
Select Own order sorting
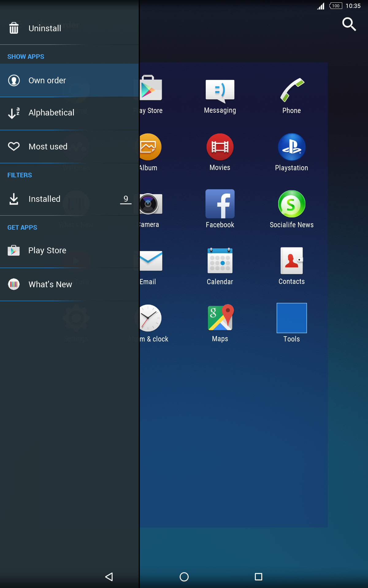[69, 81]
